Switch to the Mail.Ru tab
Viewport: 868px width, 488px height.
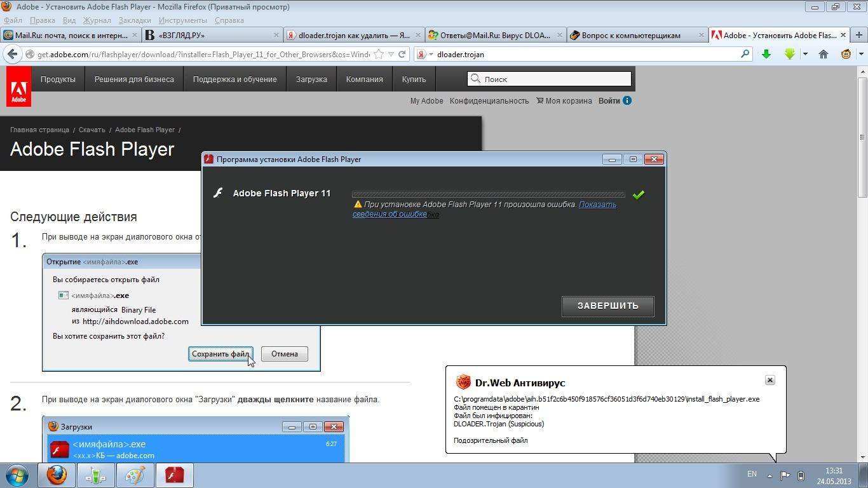pos(71,36)
